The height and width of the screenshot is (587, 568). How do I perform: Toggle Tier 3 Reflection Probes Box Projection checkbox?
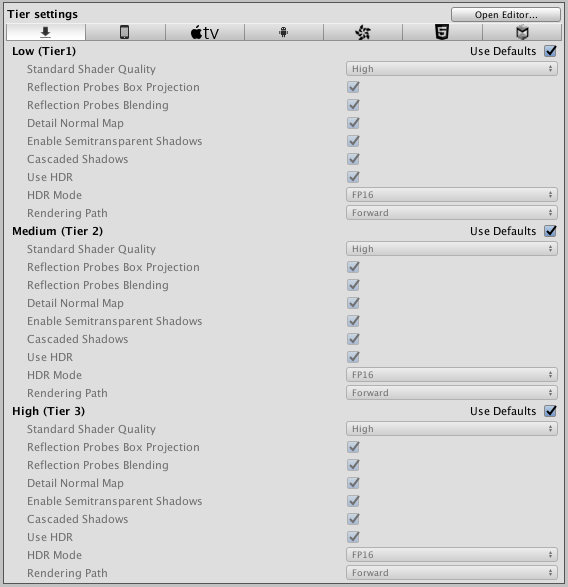coord(353,447)
